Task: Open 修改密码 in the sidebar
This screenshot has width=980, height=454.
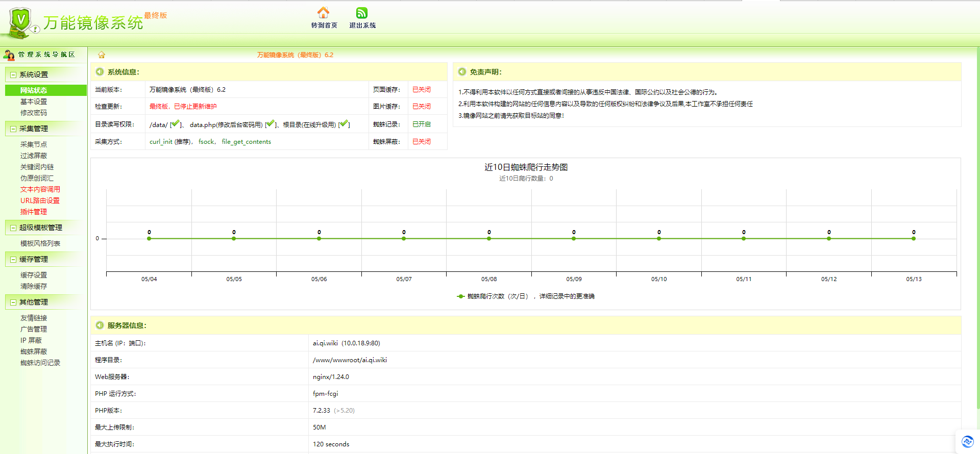Action: coord(34,113)
